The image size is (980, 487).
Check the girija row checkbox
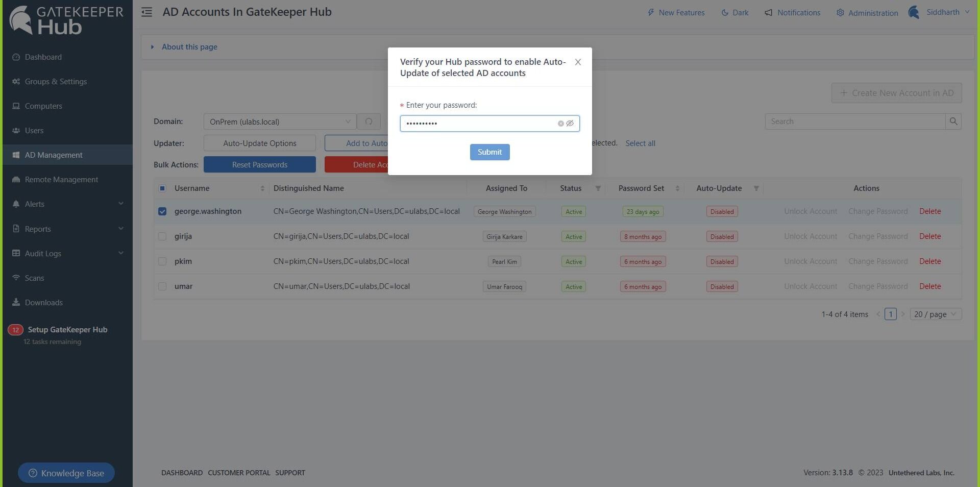[162, 236]
